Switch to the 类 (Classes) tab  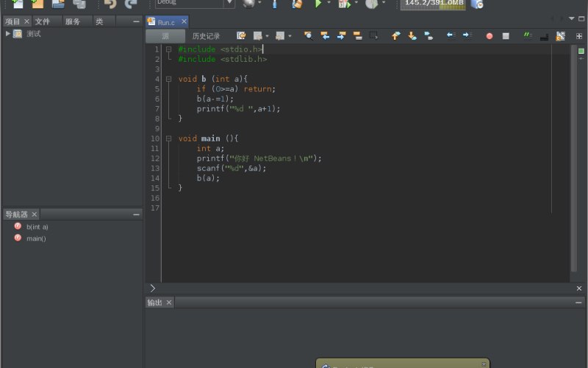point(99,22)
